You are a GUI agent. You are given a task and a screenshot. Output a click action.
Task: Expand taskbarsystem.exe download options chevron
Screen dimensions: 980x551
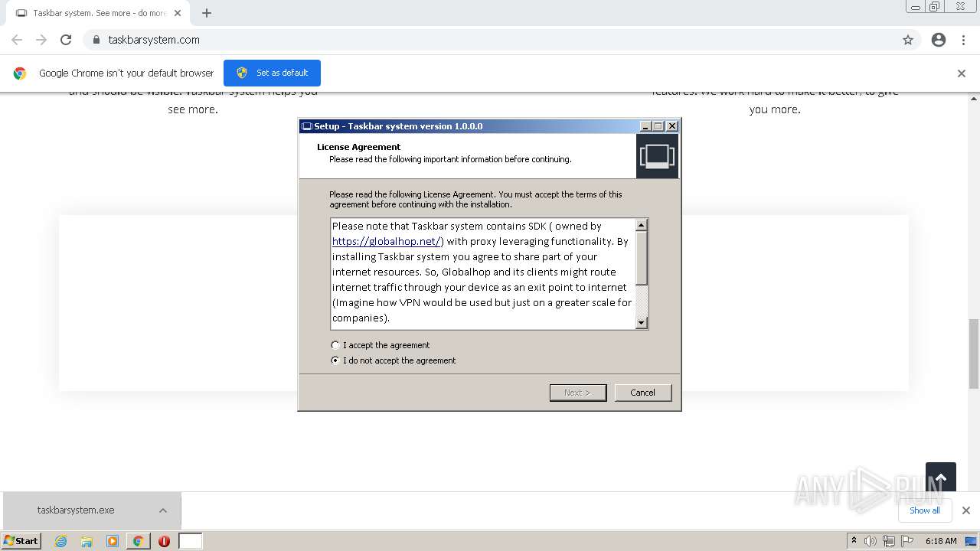(x=163, y=510)
